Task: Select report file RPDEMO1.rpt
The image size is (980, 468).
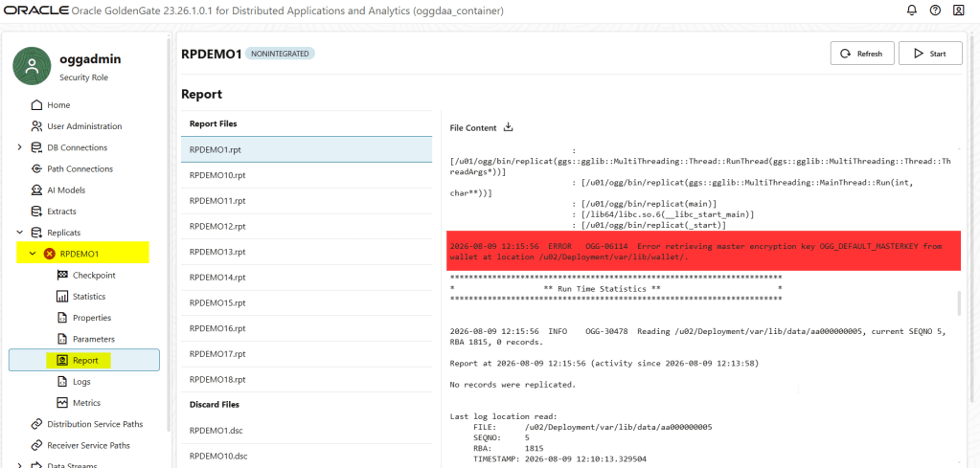Action: pos(307,149)
